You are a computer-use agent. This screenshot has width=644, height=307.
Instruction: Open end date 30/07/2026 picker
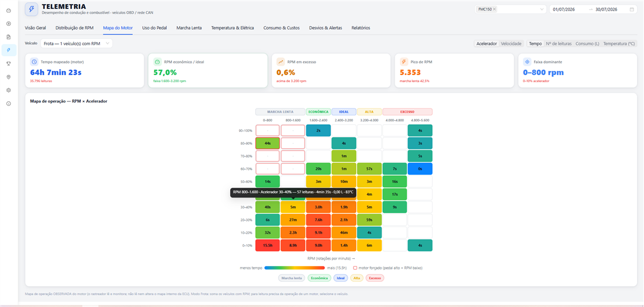tap(606, 9)
